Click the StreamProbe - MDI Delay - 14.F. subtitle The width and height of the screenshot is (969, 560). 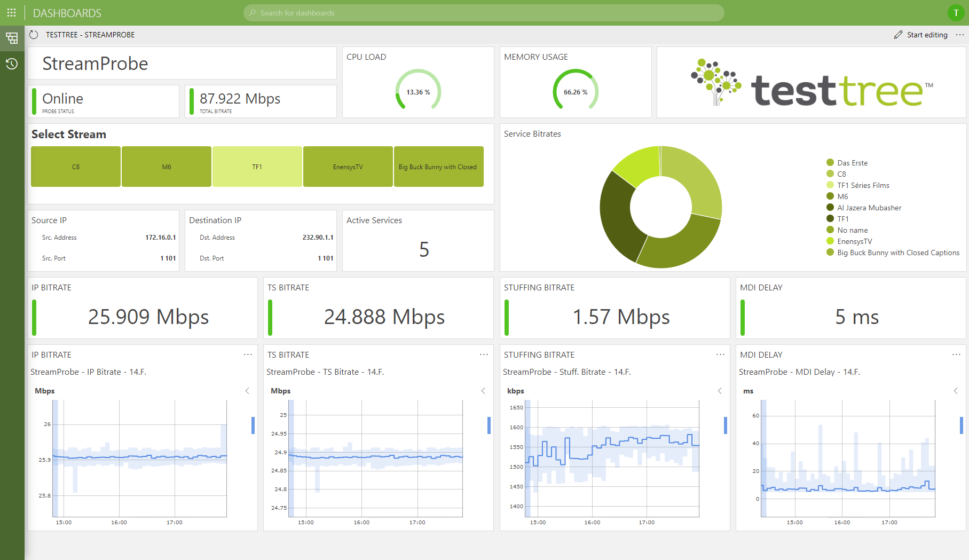[799, 372]
